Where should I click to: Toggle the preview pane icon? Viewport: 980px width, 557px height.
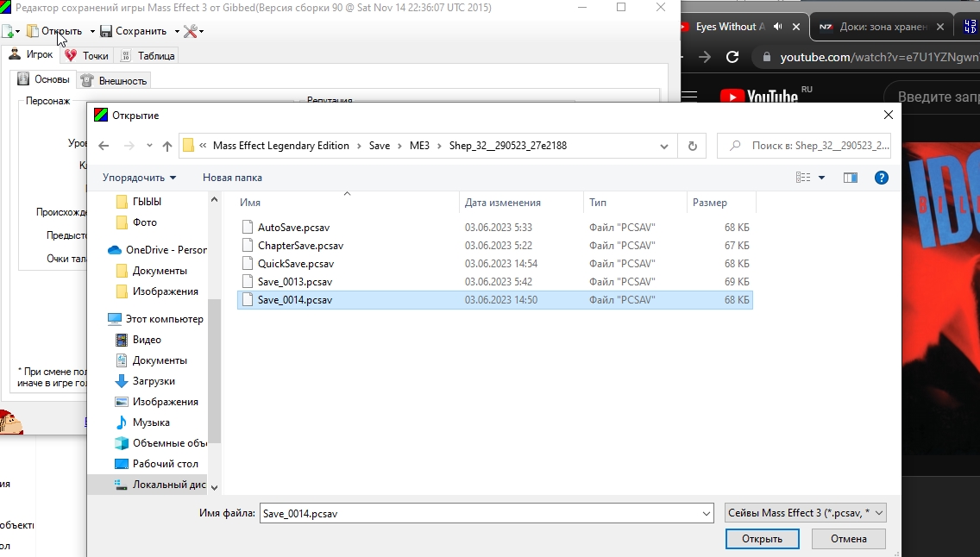(x=851, y=178)
